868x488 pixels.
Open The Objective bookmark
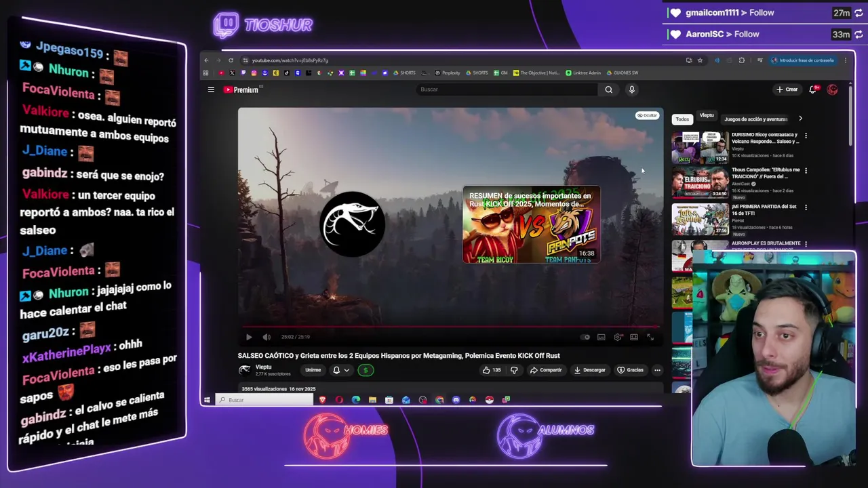(536, 73)
